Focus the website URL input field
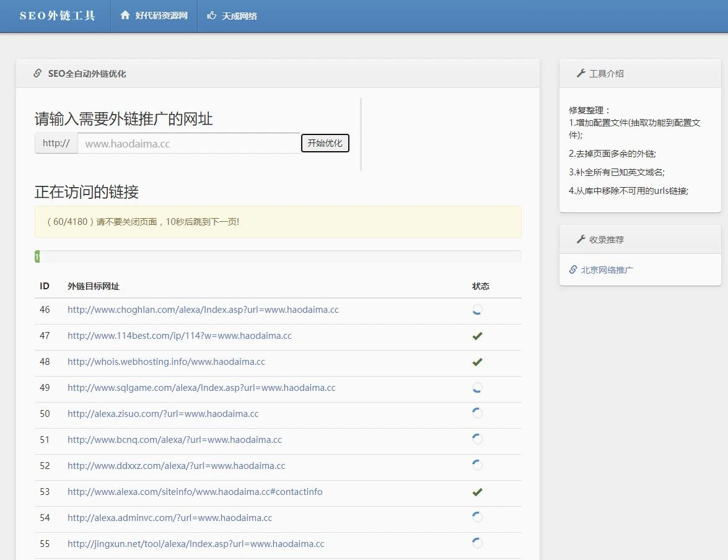This screenshot has height=560, width=728. [x=189, y=143]
